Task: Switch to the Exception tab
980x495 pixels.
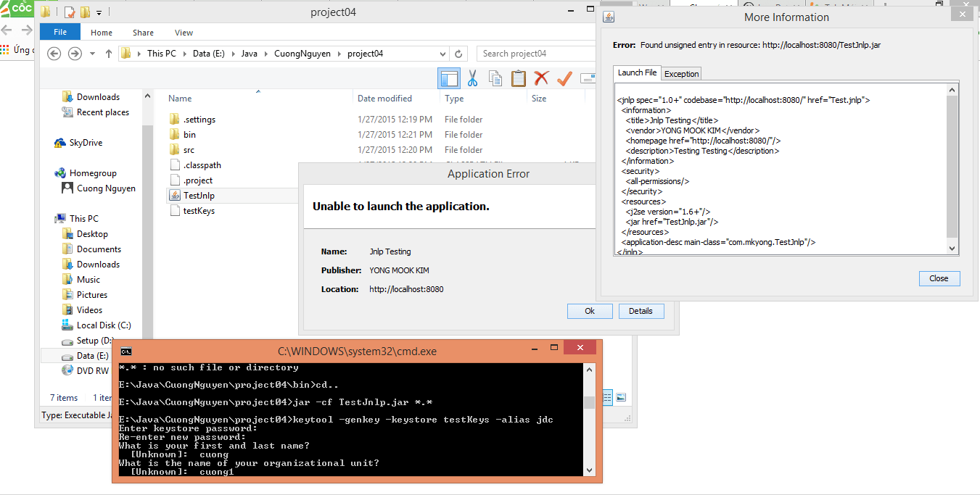Action: click(x=681, y=73)
